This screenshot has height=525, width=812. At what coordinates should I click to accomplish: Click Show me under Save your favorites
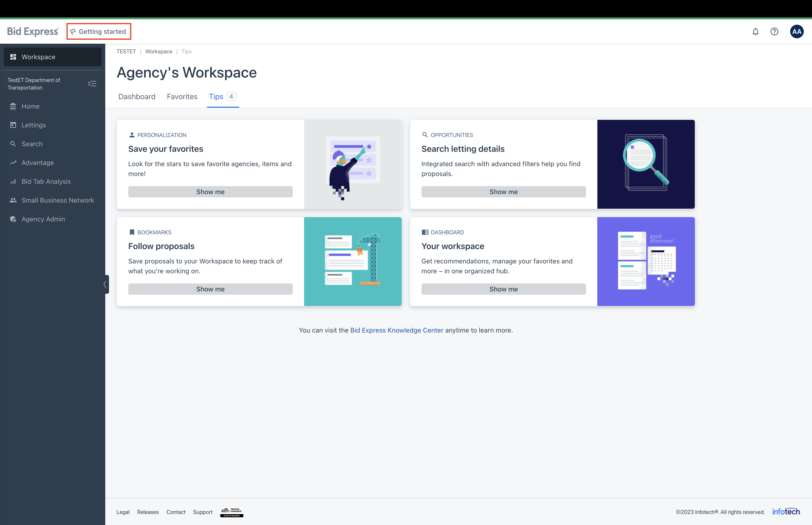click(210, 192)
